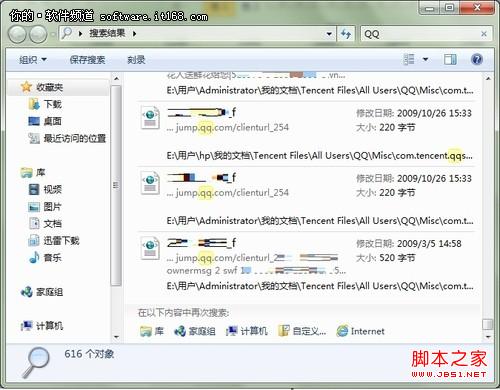
Task: Open the 视频 library
Action: pos(53,190)
